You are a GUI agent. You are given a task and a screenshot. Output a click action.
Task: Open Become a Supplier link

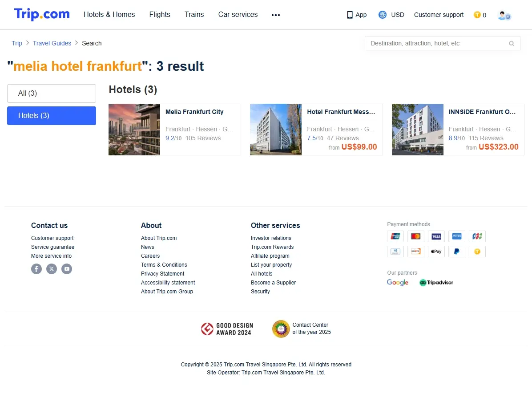(x=273, y=283)
